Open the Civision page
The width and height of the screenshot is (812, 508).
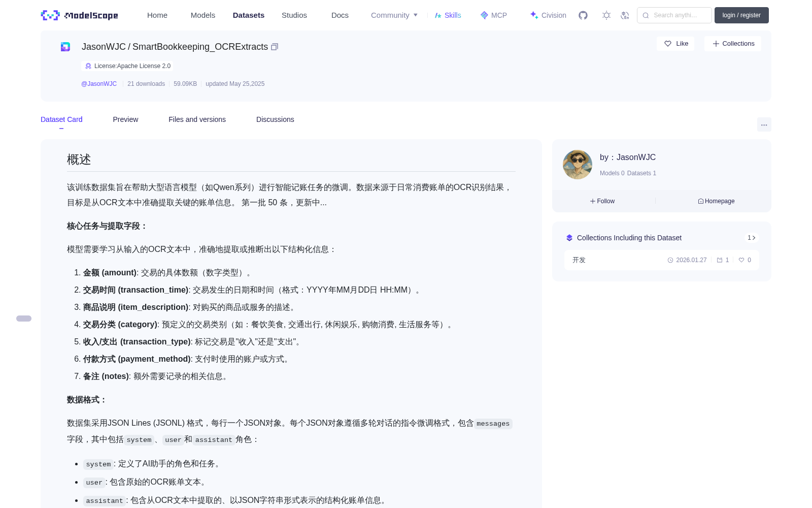[x=548, y=15]
